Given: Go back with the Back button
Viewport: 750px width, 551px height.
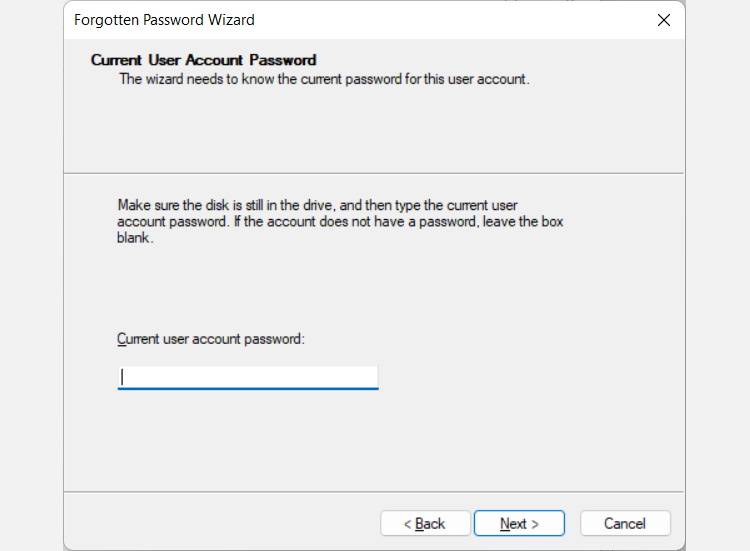Looking at the screenshot, I should pos(424,523).
